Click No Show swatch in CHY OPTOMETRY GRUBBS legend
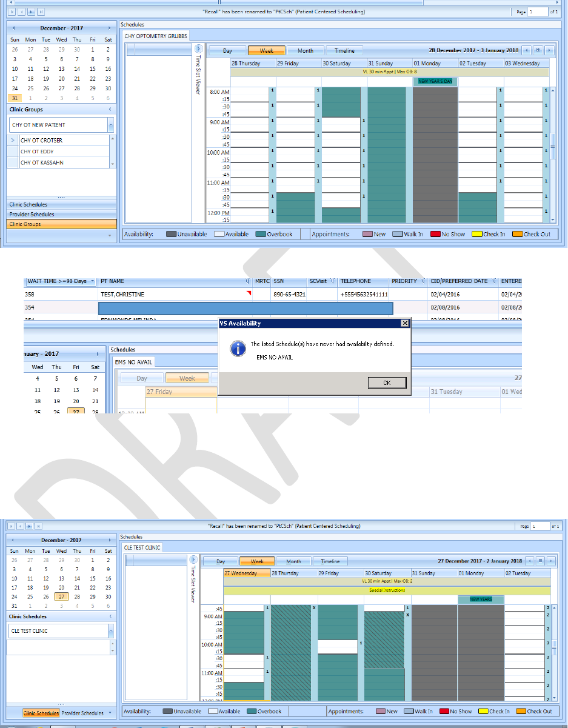568x728 pixels. 435,235
